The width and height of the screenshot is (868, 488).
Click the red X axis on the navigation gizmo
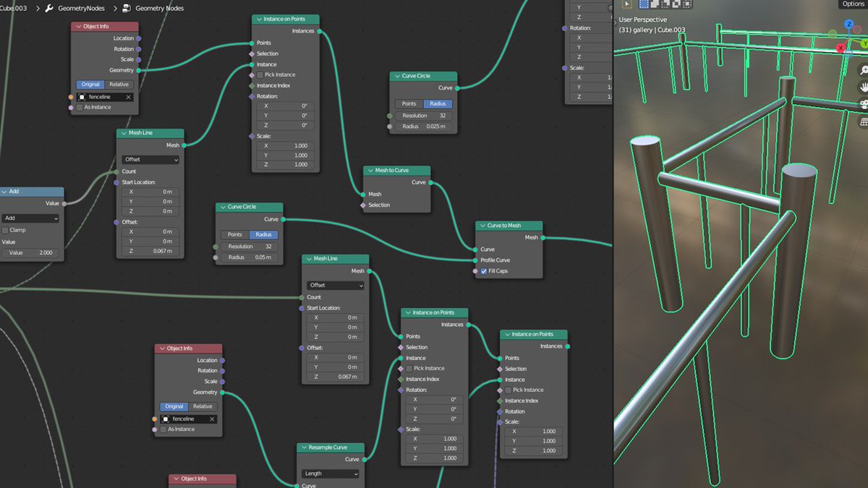pyautogui.click(x=840, y=49)
